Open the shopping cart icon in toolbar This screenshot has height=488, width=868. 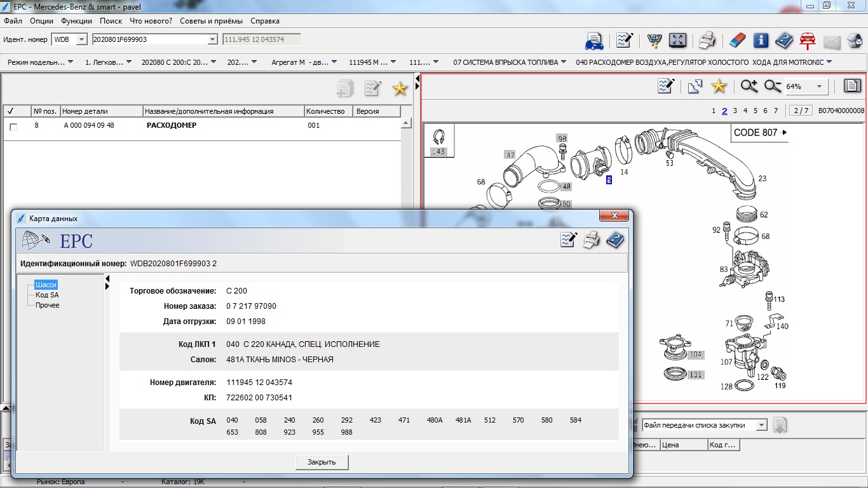(654, 41)
